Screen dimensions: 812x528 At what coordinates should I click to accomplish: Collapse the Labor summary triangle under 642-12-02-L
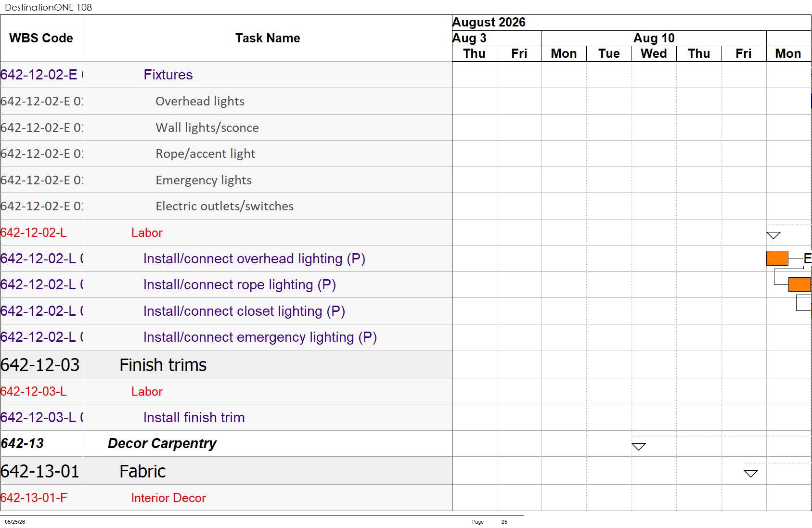point(773,235)
